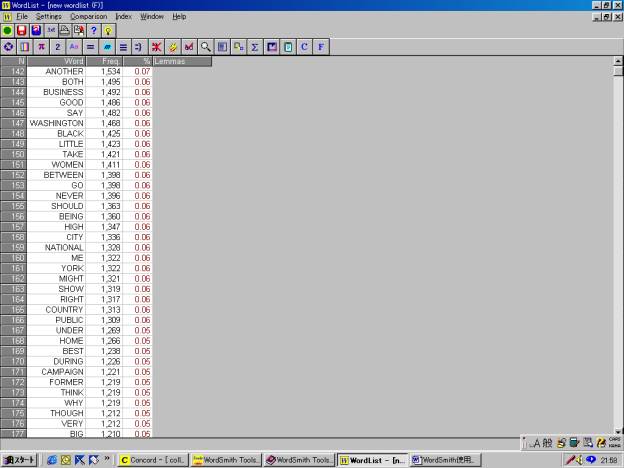Click the blue 'F' toolbar icon
Screen dimensions: 624x468
point(321,47)
